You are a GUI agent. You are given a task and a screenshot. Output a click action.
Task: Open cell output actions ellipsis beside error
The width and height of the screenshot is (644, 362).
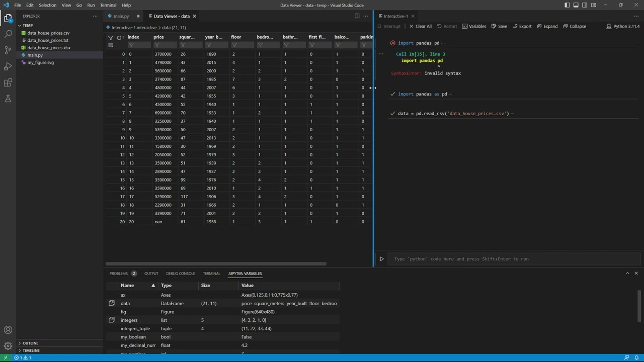click(x=381, y=54)
